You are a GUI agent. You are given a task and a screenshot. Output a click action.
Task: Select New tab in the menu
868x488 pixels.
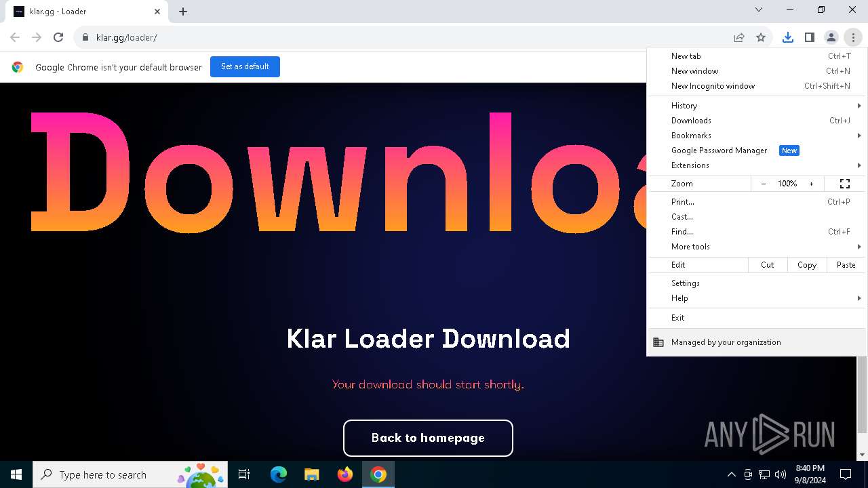click(756, 56)
